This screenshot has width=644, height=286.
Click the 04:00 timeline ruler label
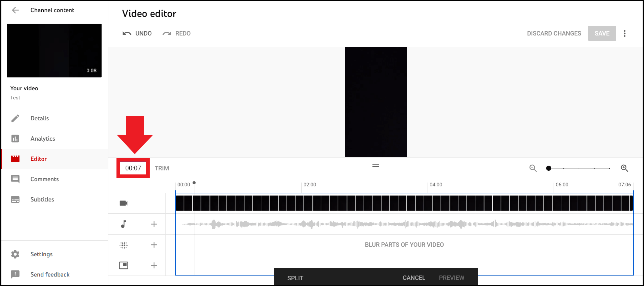pyautogui.click(x=436, y=185)
